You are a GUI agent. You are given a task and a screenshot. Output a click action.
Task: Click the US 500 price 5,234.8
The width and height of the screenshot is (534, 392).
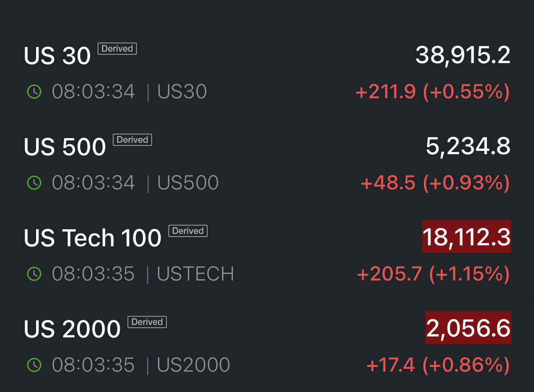[x=468, y=147]
